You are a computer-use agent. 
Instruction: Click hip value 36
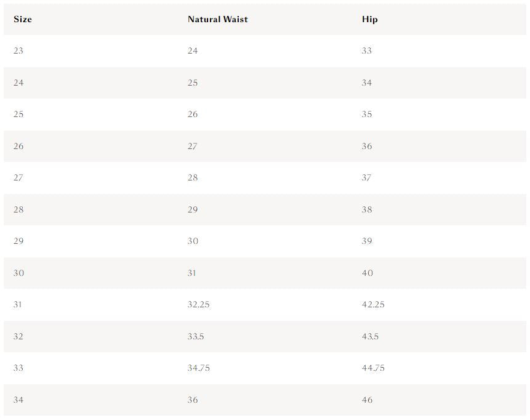(367, 146)
